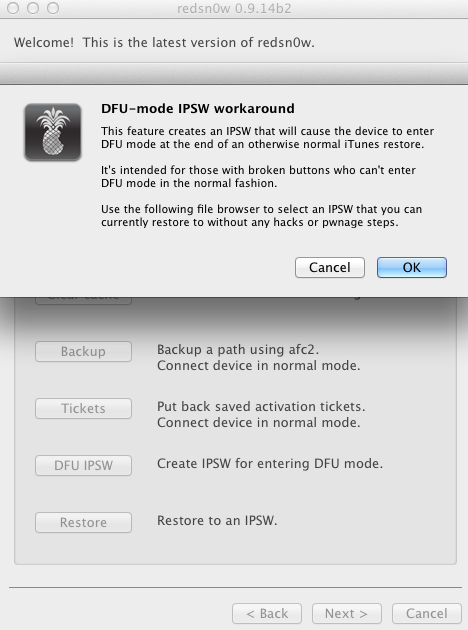Click the redsn0w 0.9.14b2 window title

[x=234, y=8]
